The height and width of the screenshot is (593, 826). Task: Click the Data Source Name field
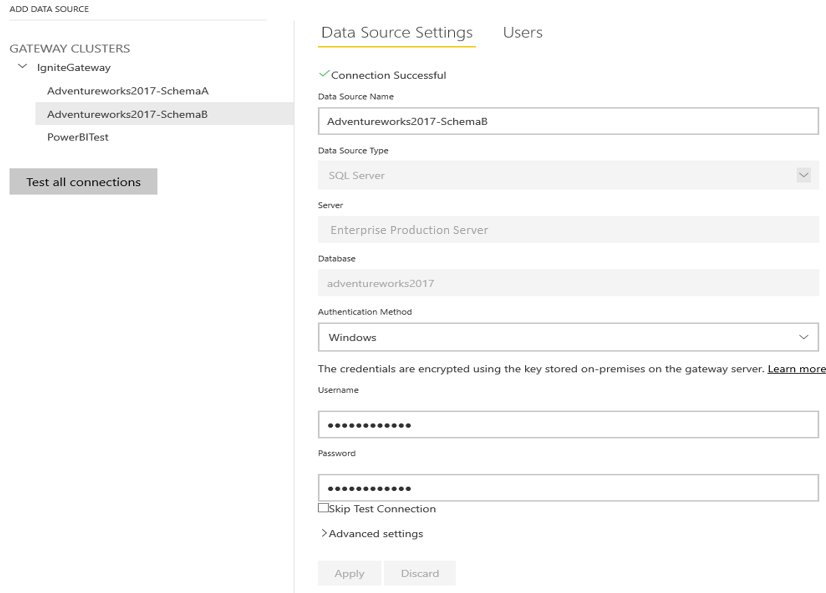[x=568, y=121]
